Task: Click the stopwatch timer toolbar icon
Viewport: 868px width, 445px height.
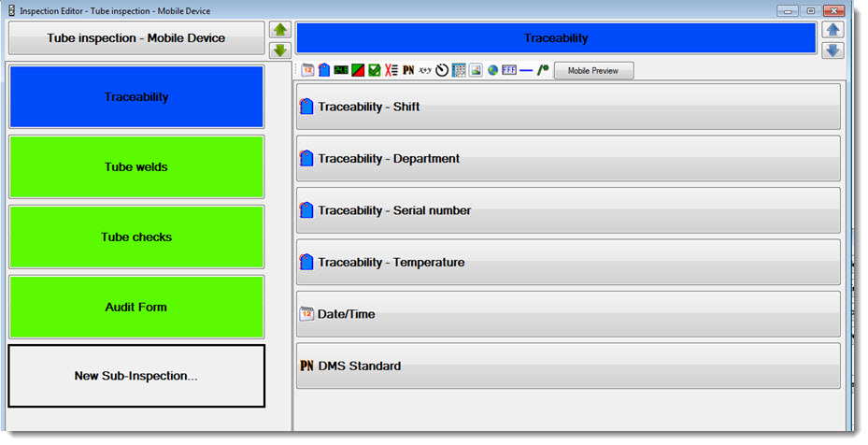Action: click(442, 70)
